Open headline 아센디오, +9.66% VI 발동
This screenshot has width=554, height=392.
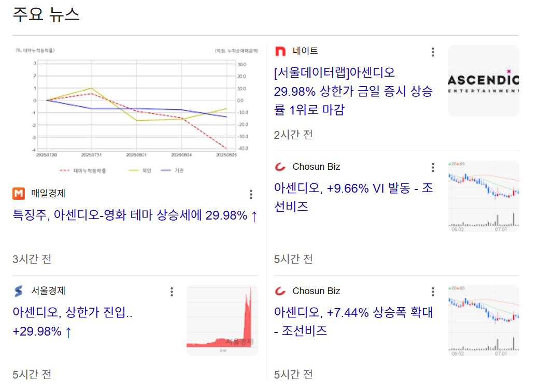[353, 197]
